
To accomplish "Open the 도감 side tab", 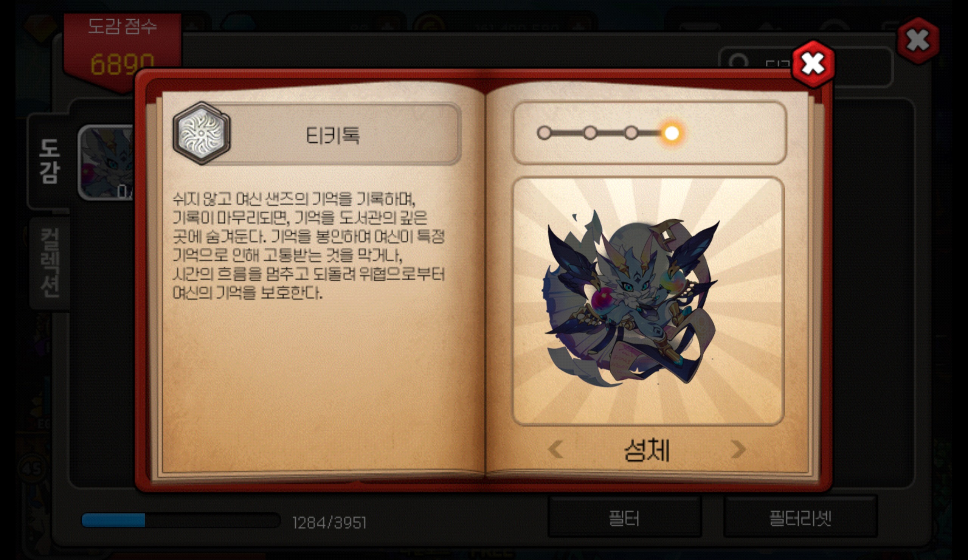I will (x=49, y=161).
